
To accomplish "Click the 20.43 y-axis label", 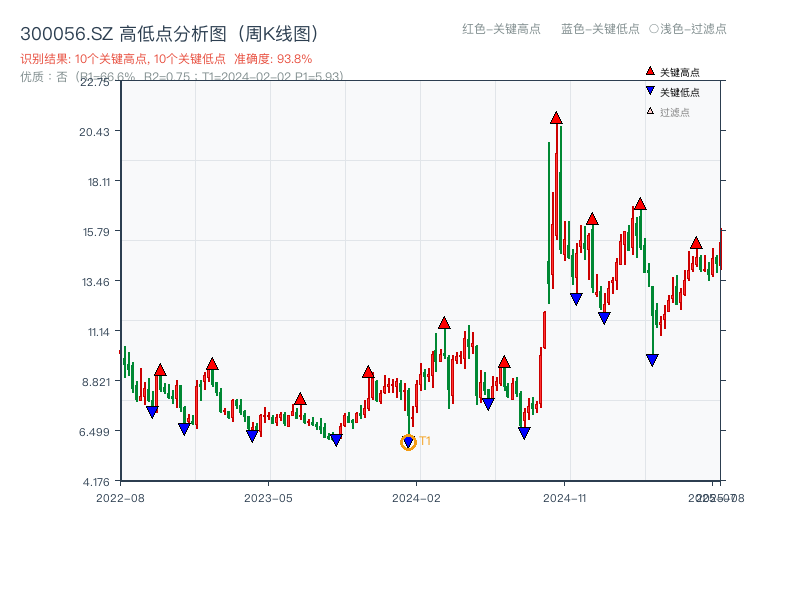I will 94,132.
